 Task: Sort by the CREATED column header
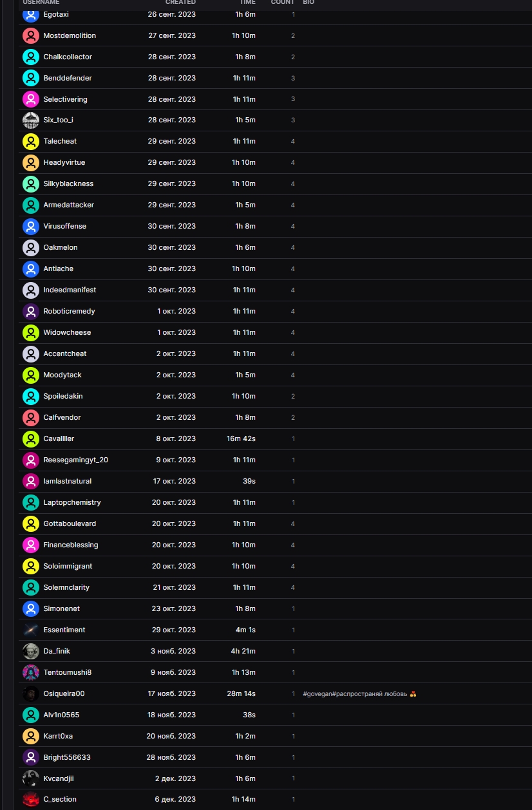pyautogui.click(x=180, y=3)
